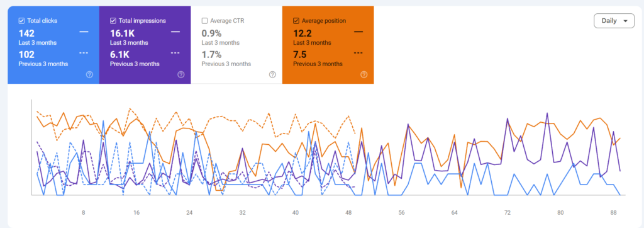The height and width of the screenshot is (228, 644).
Task: Click the x-axis label 24
Action: 189,213
